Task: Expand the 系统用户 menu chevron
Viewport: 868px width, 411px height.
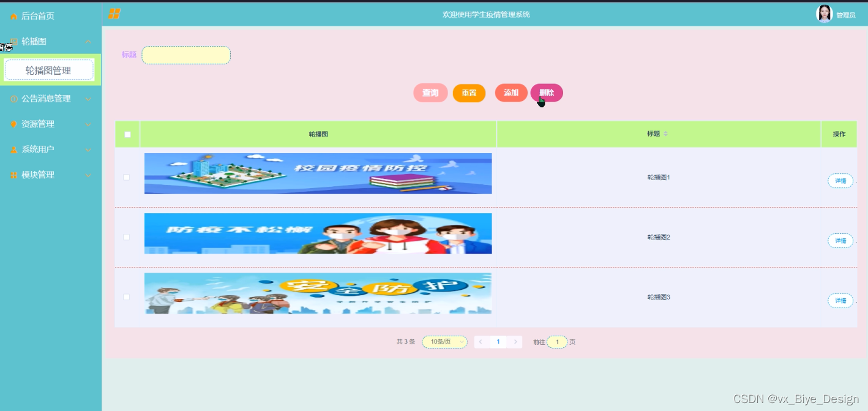Action: [88, 149]
